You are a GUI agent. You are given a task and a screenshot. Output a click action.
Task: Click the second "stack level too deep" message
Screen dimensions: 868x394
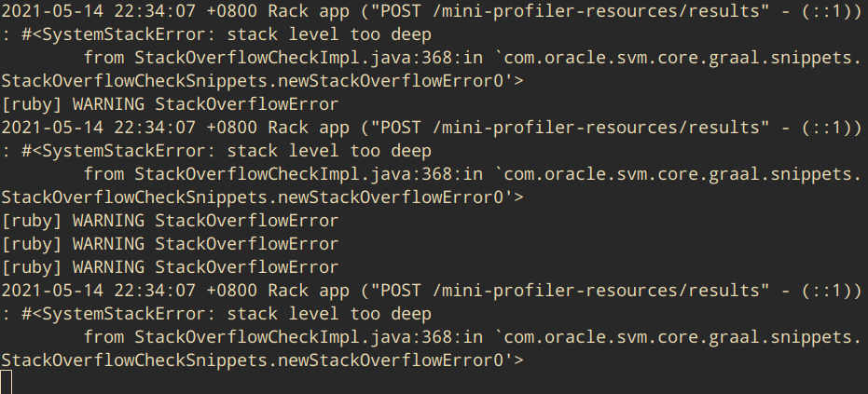point(329,151)
